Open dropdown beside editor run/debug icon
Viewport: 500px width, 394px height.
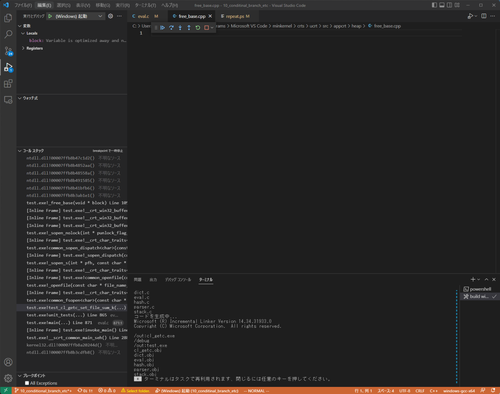coord(476,16)
